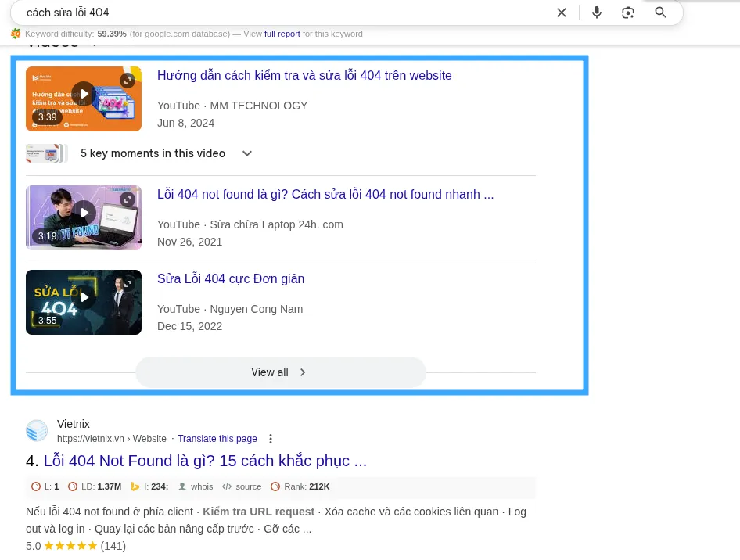Expand the 5 key moments in this video section
Image resolution: width=740 pixels, height=560 pixels.
pyautogui.click(x=247, y=153)
